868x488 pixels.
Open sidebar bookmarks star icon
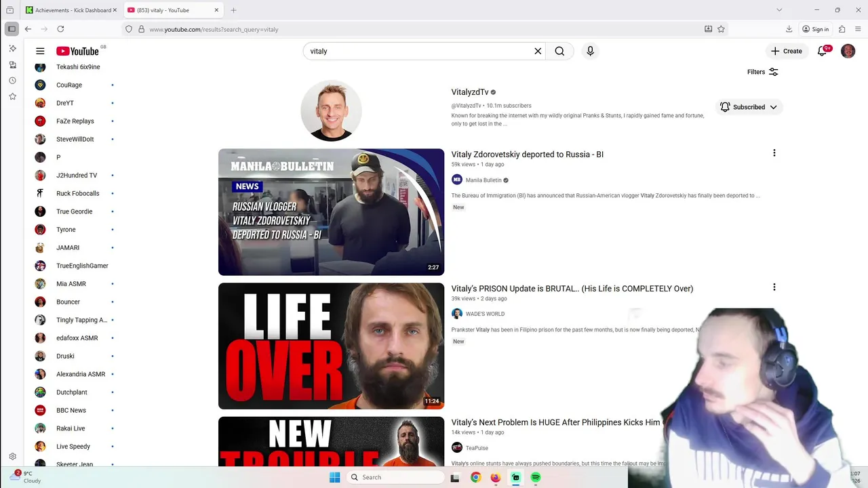pos(12,96)
